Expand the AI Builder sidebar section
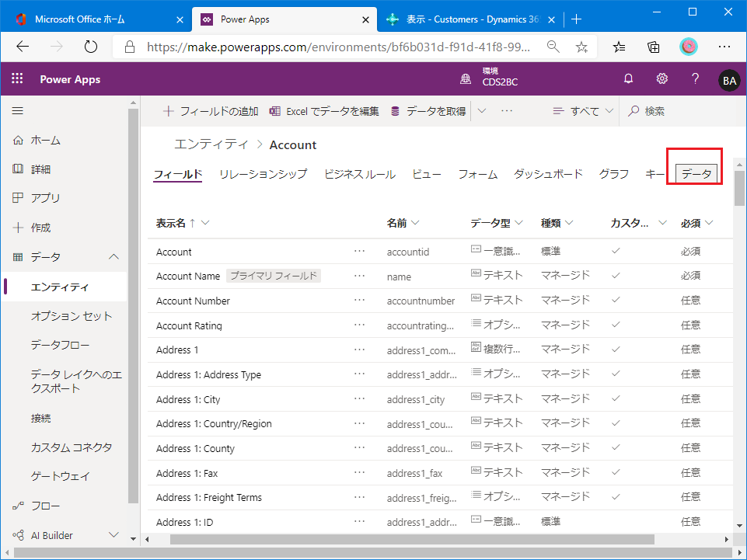 (x=113, y=535)
